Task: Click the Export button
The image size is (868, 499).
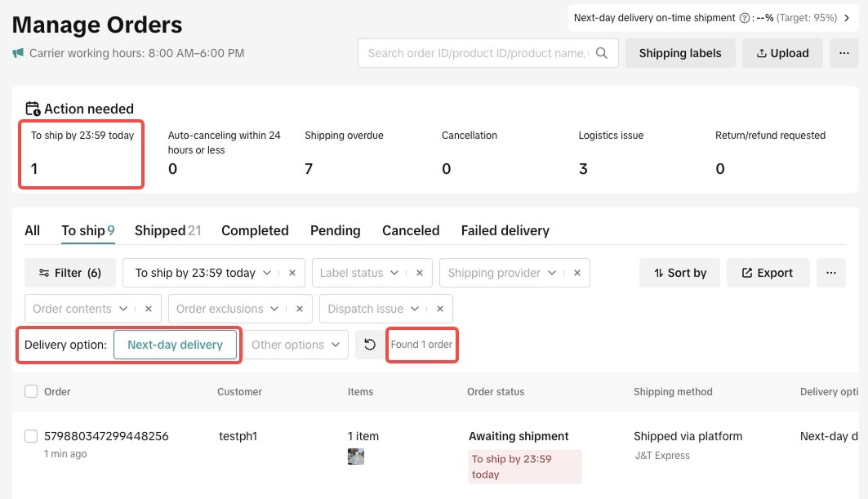Action: [x=768, y=273]
